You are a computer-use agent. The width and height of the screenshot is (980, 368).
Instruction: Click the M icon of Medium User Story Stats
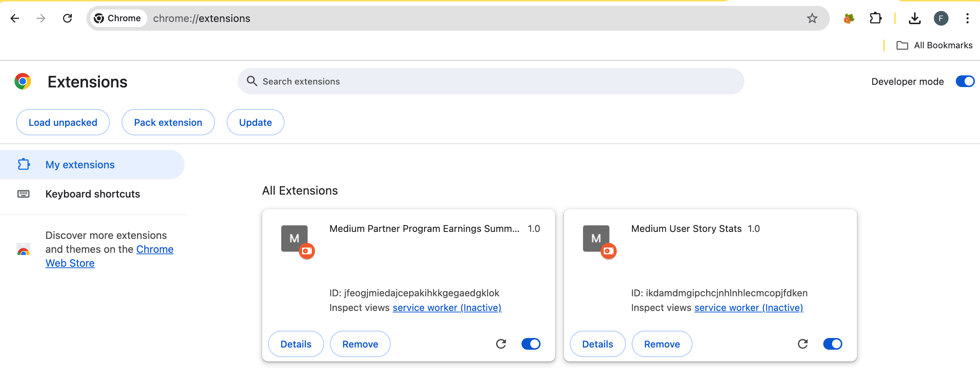(596, 239)
